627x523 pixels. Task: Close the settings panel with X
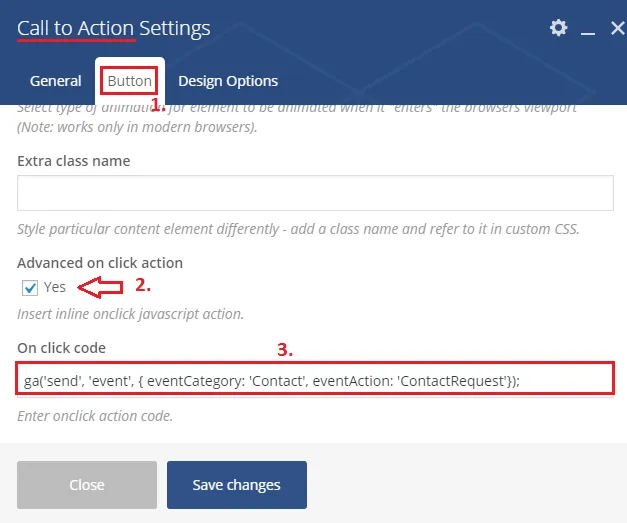click(616, 29)
